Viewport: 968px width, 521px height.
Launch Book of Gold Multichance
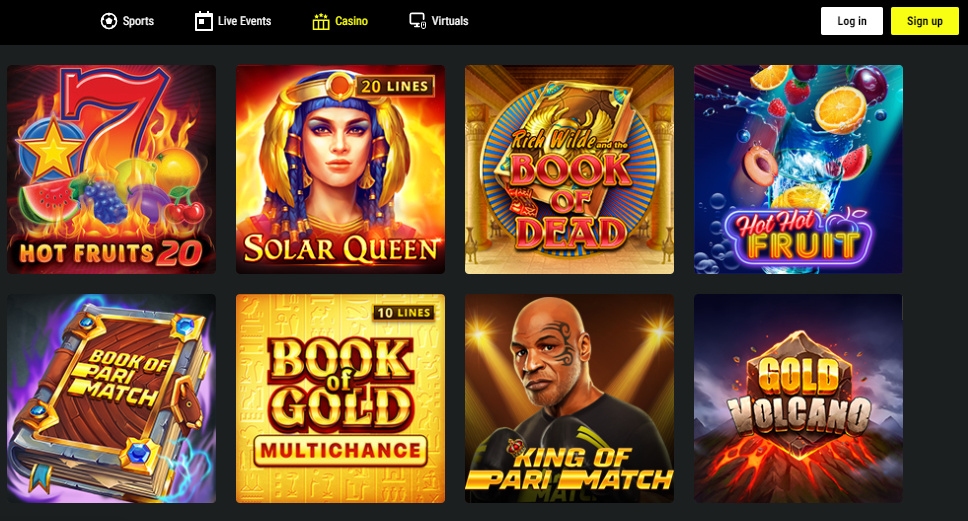pos(340,398)
